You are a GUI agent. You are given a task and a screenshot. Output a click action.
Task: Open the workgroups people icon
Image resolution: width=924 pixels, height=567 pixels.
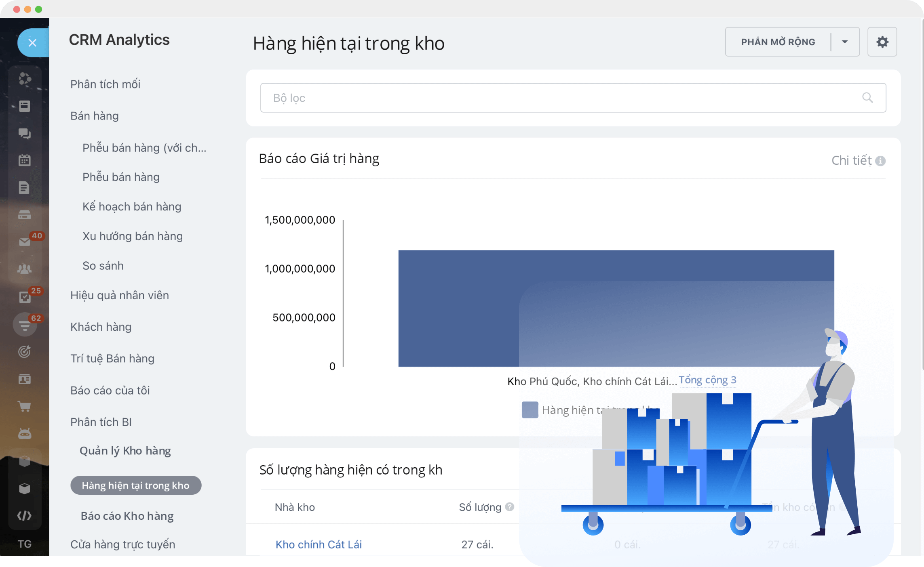click(25, 269)
